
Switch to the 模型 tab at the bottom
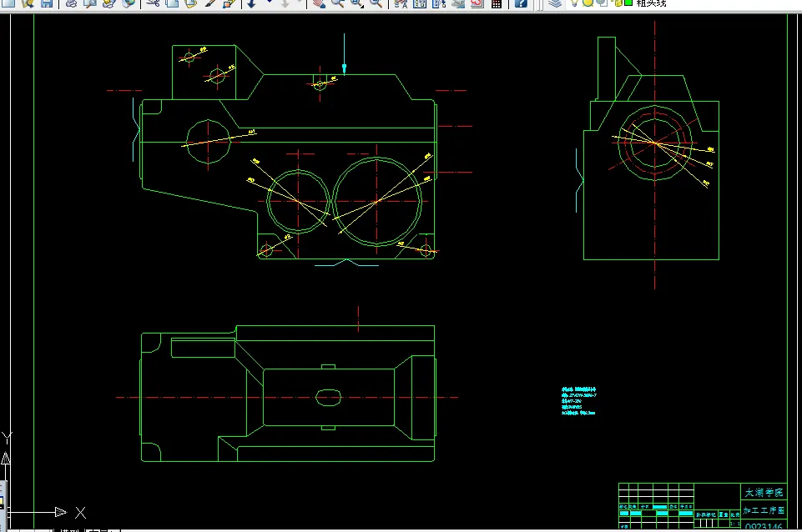point(69,530)
